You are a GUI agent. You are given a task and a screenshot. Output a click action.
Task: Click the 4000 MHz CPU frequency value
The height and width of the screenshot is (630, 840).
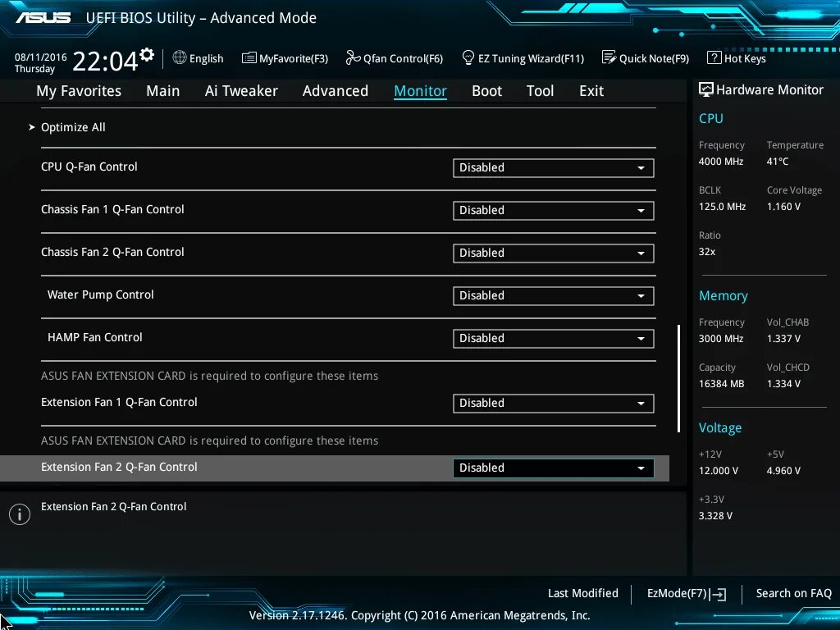(x=721, y=162)
